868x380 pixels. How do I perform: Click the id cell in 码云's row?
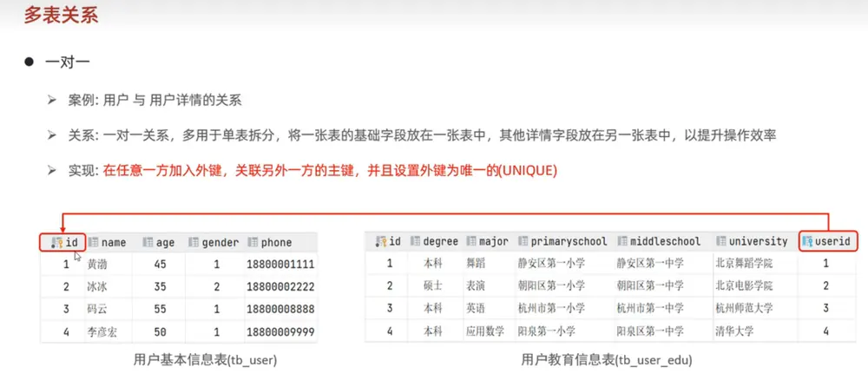66,309
